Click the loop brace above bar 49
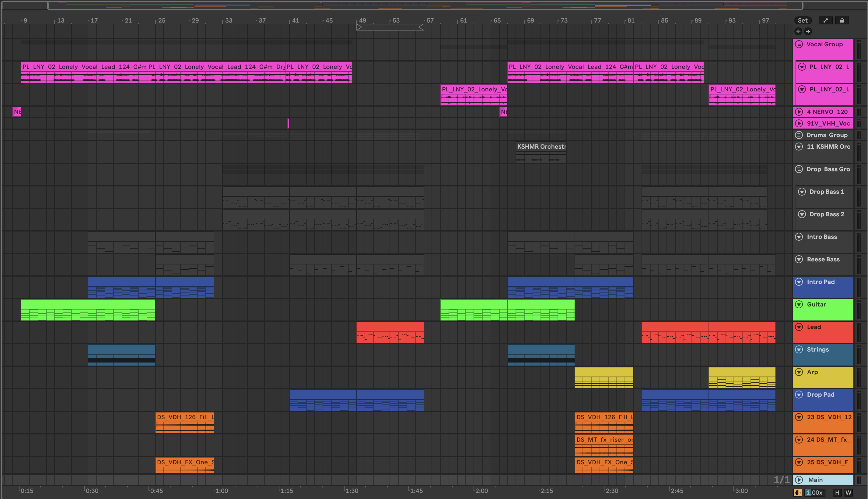 [x=390, y=27]
